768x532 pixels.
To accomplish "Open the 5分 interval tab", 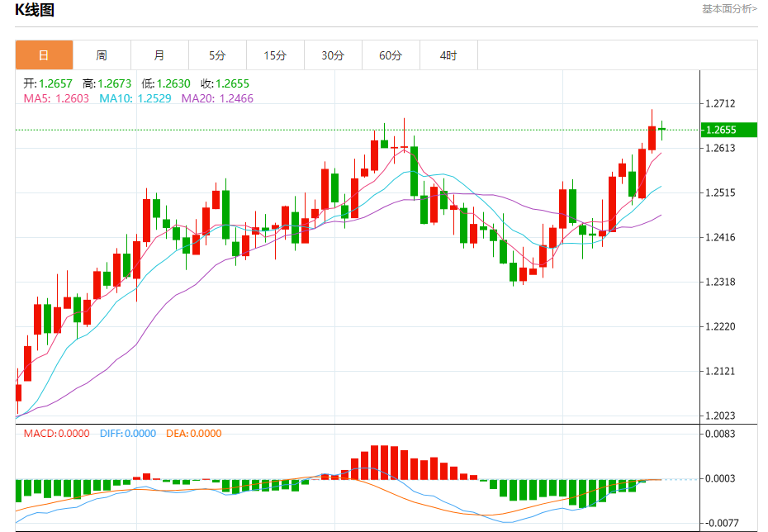I will [x=217, y=55].
